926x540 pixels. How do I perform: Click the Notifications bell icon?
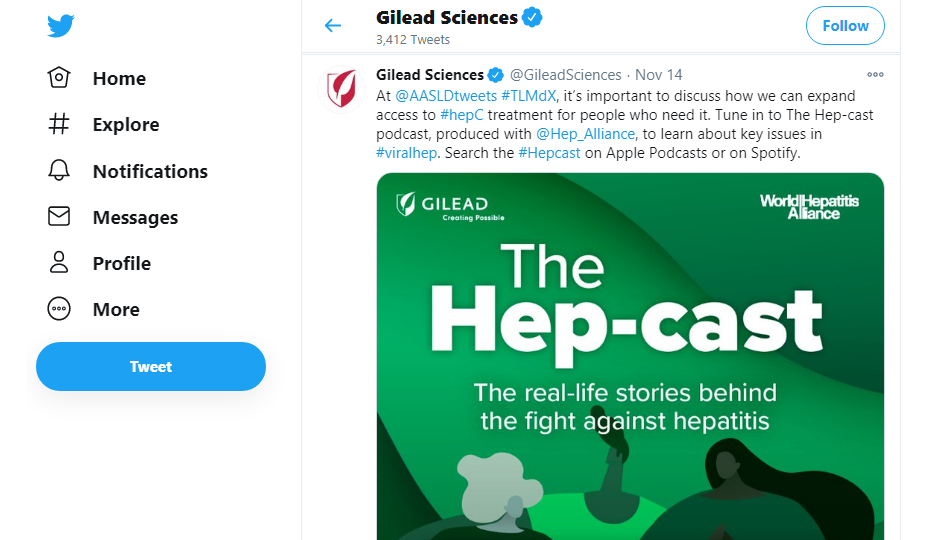click(59, 171)
